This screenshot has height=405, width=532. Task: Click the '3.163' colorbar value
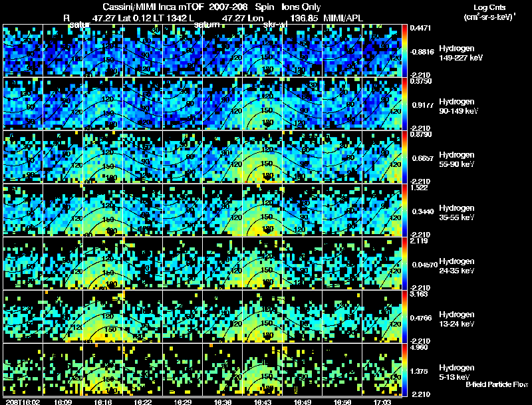(x=419, y=295)
